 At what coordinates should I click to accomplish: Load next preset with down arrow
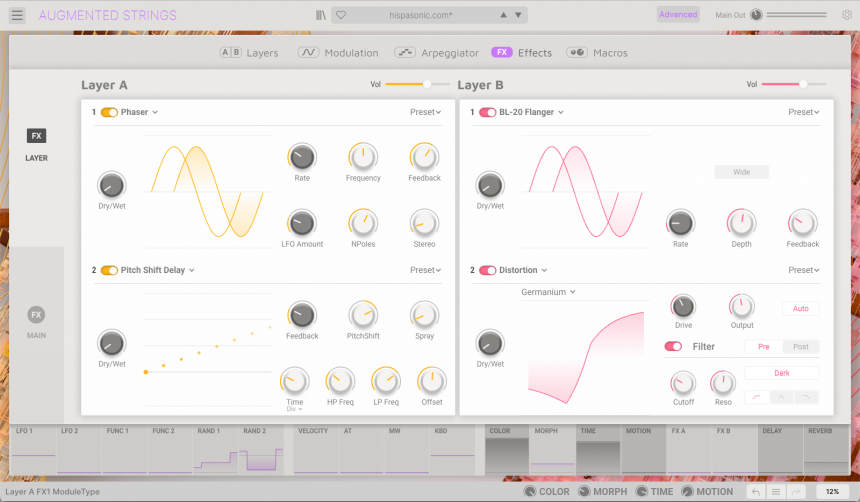pos(518,15)
